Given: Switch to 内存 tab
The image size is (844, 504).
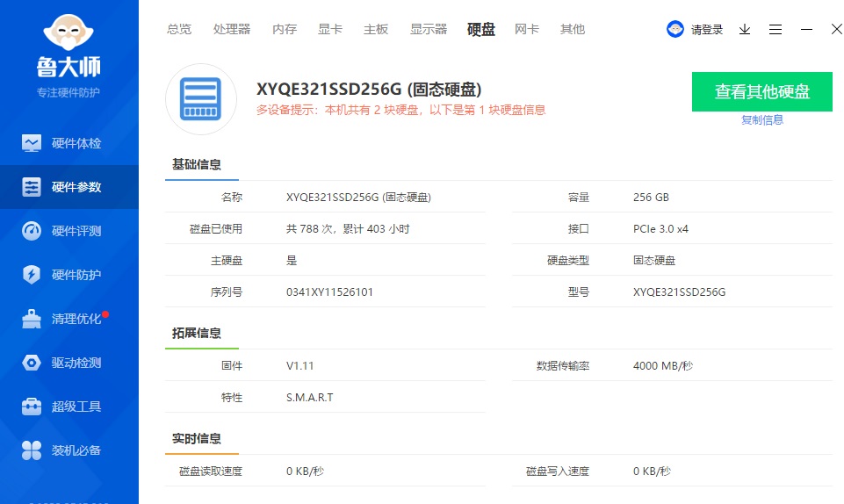Looking at the screenshot, I should coord(285,29).
